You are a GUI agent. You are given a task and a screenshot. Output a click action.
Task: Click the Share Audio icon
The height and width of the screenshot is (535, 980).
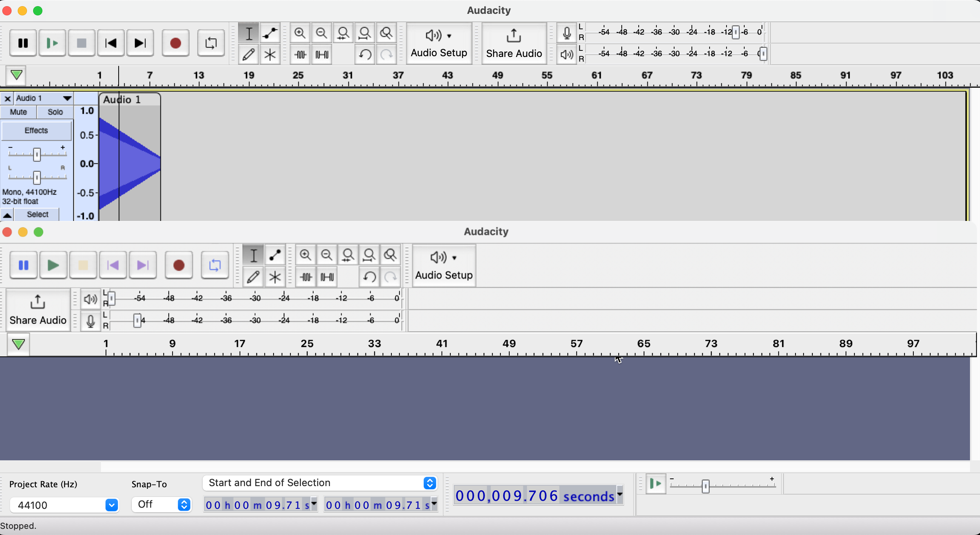tap(514, 43)
